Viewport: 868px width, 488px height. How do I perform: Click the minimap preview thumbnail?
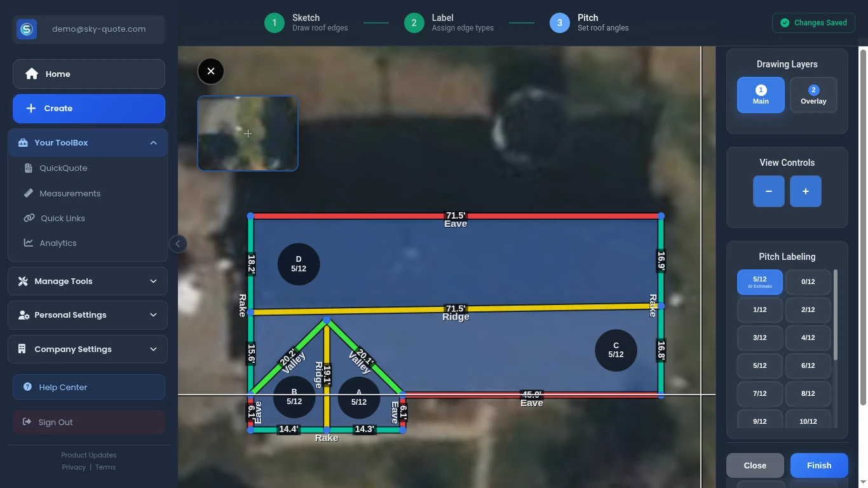tap(248, 133)
